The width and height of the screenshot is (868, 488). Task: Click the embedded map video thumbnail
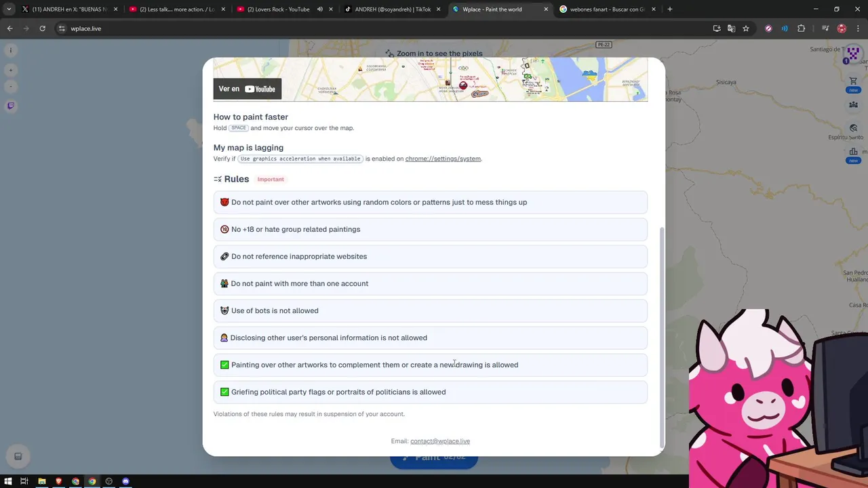tap(431, 79)
